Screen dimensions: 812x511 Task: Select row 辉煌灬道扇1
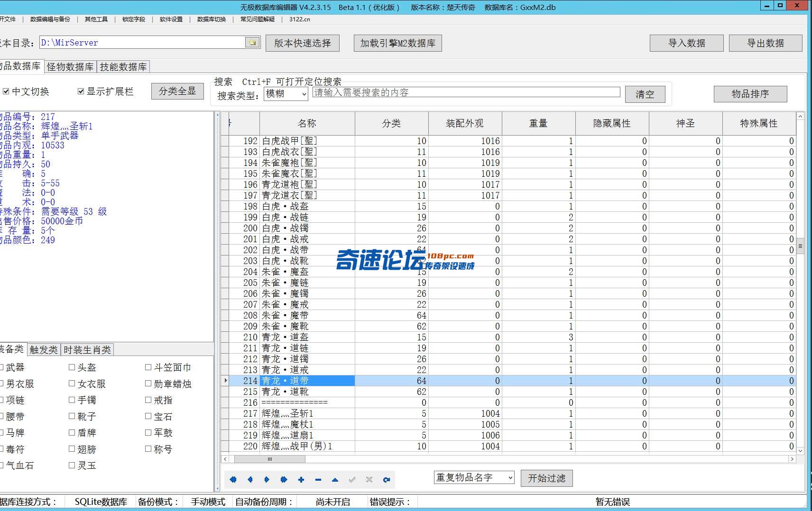508,435
